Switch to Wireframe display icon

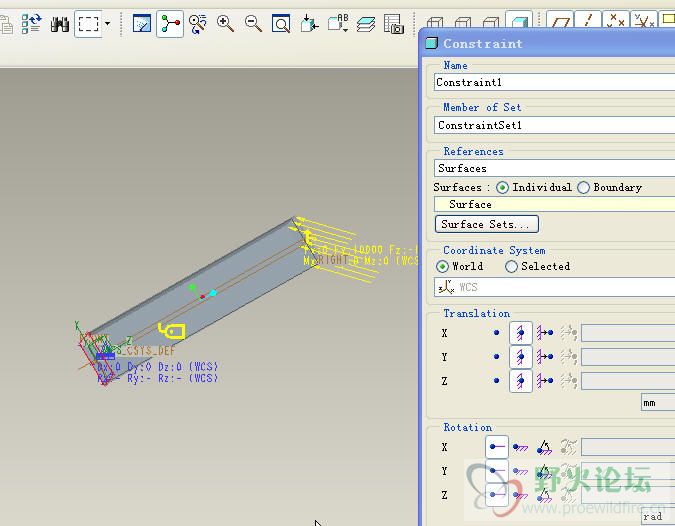(435, 22)
